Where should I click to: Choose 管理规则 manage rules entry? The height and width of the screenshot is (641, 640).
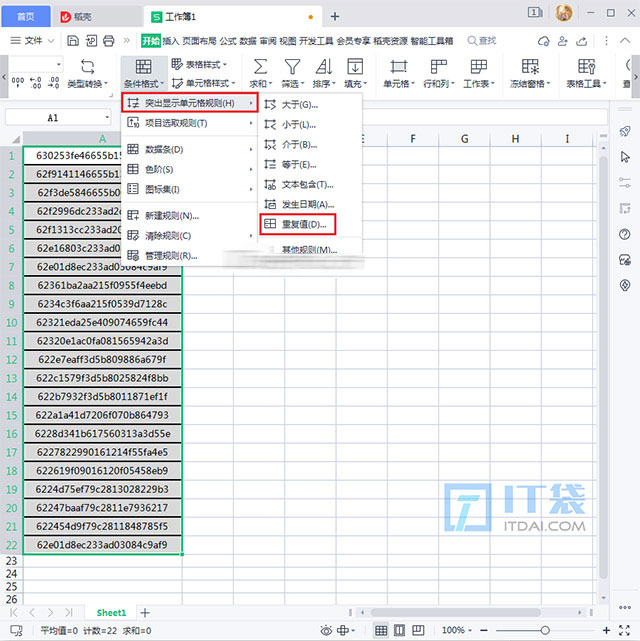[190, 256]
